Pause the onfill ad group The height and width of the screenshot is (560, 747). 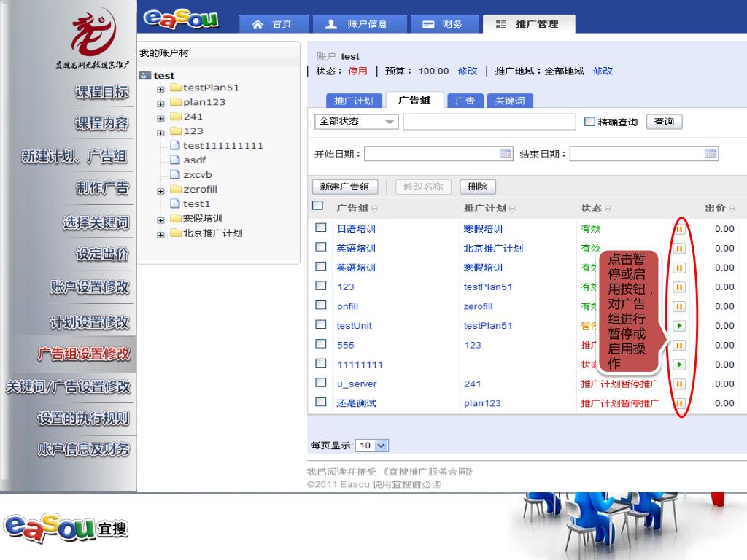coord(679,307)
